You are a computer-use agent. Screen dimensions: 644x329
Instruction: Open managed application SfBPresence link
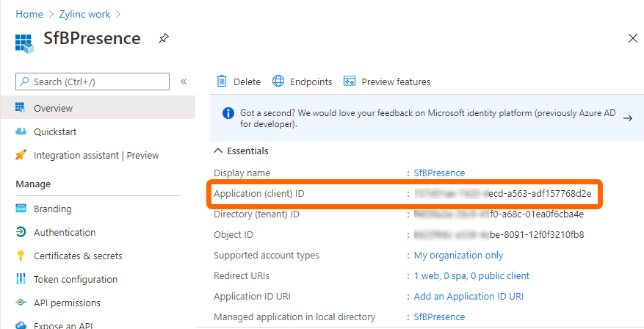[439, 317]
